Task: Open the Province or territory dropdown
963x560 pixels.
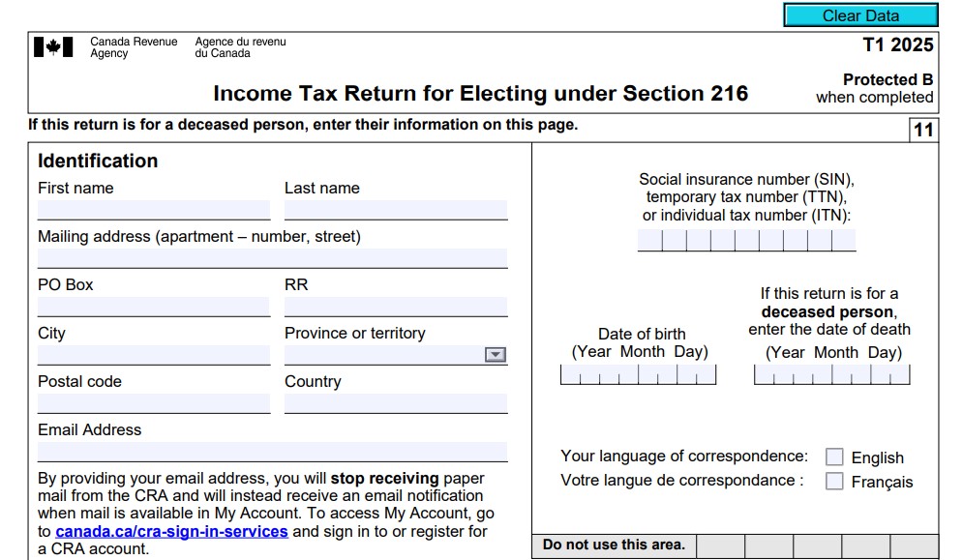Action: (497, 354)
